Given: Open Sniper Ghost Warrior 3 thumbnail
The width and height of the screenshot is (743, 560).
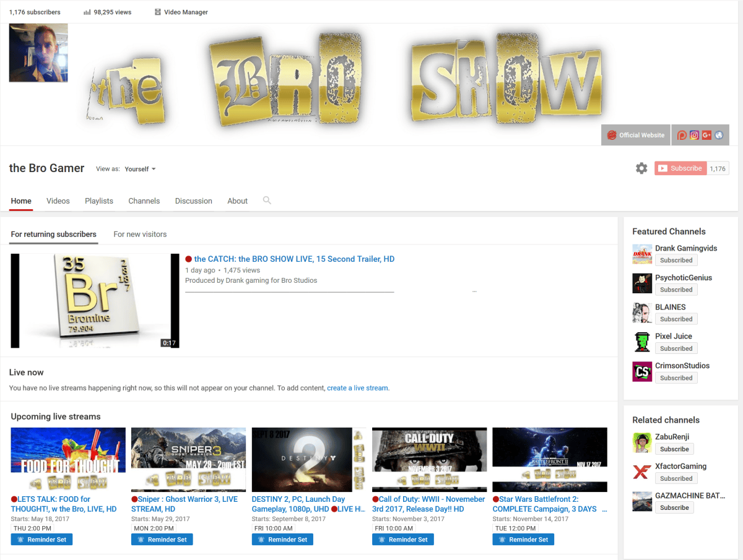Looking at the screenshot, I should click(188, 459).
